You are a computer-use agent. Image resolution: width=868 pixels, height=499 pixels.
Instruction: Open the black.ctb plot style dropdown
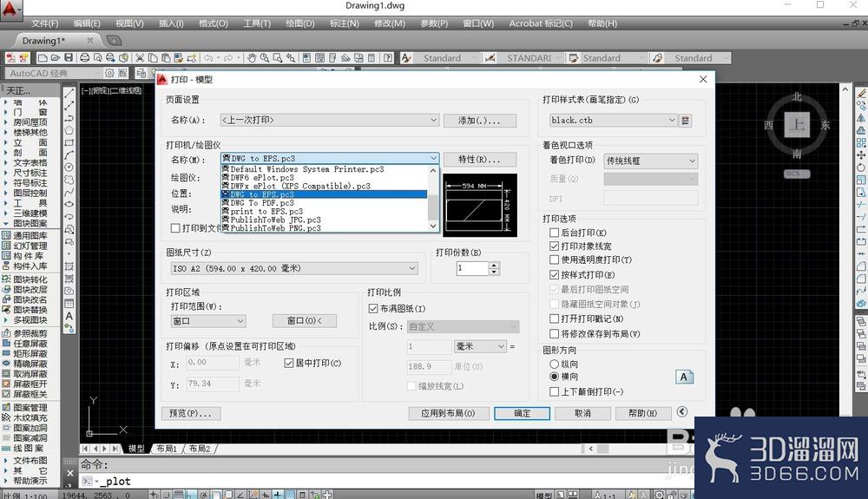coord(613,120)
